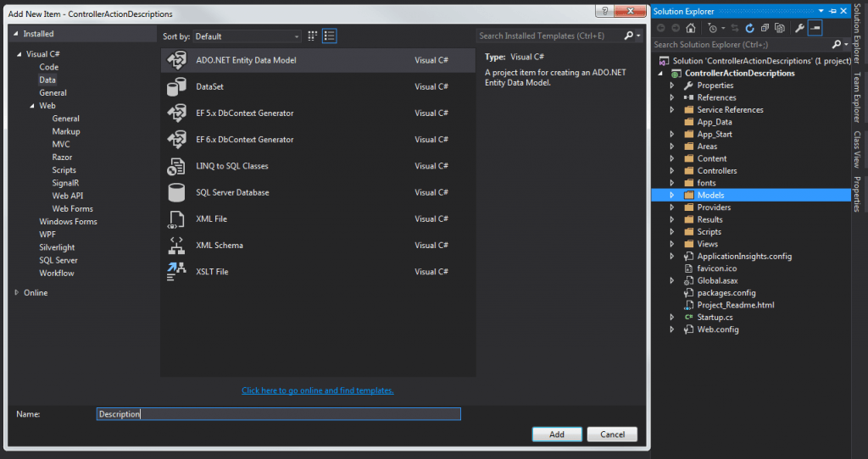868x459 pixels.
Task: Collapse the Web category node
Action: click(32, 106)
